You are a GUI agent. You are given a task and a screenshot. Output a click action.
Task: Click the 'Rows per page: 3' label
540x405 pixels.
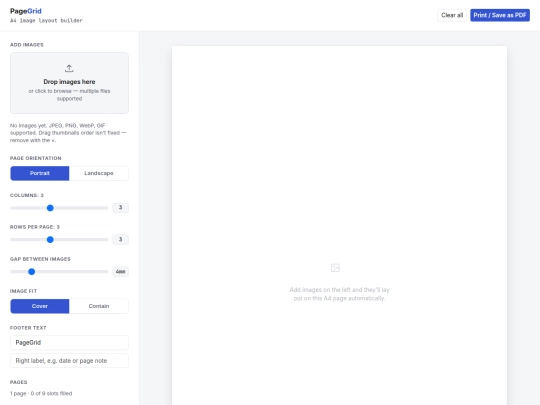[x=35, y=227]
